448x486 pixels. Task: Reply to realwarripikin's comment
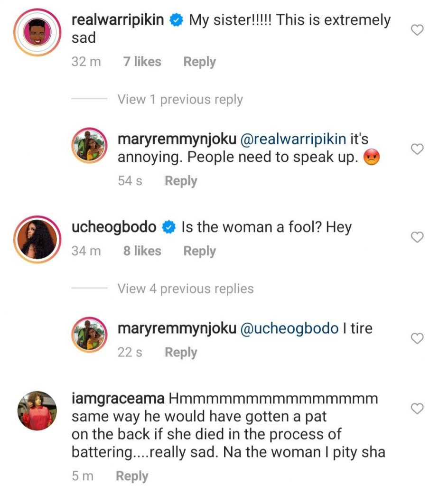click(199, 62)
